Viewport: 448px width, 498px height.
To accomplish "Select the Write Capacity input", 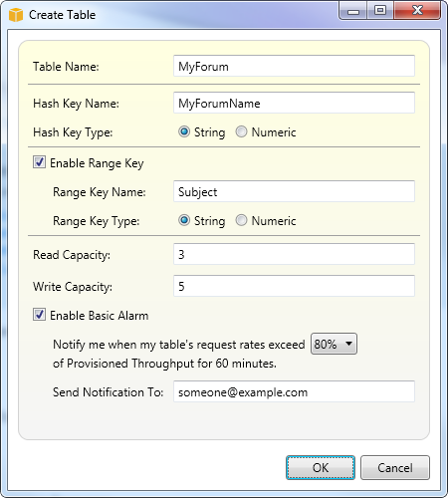I will 294,286.
